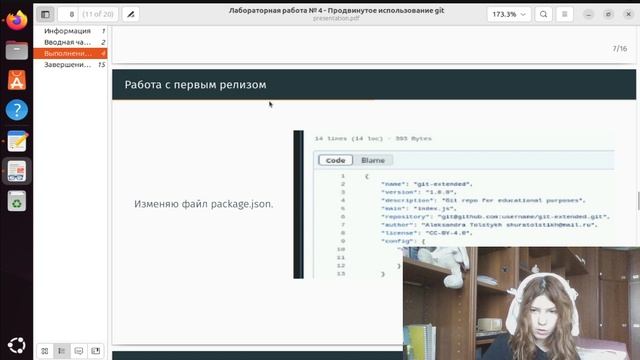The image size is (640, 360).
Task: Switch sidebar to thumbnails view
Action: [45, 351]
